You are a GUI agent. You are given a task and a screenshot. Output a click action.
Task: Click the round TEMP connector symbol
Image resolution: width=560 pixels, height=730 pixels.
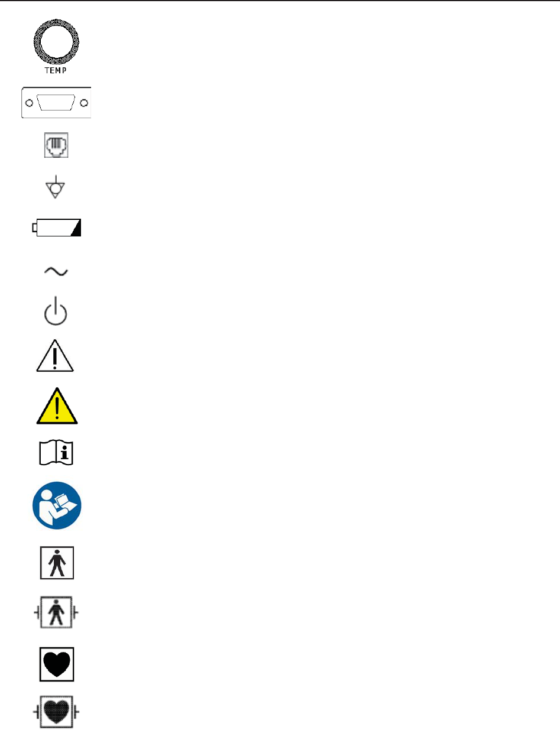(x=55, y=44)
